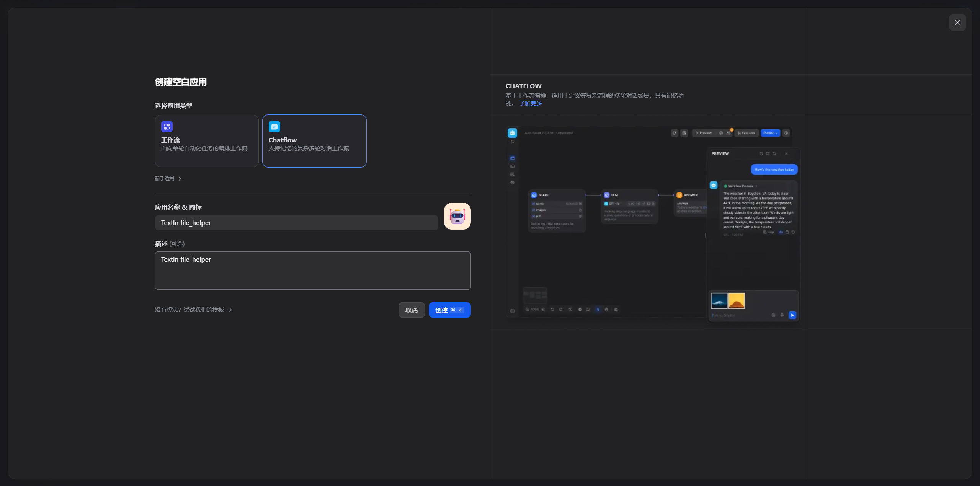Click the blue send arrow in preview chat

792,315
